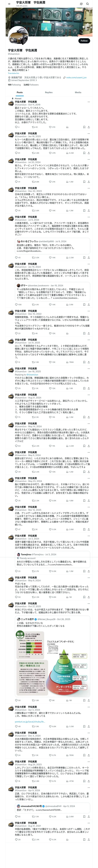Open the search icon in header

tap(88, 4)
